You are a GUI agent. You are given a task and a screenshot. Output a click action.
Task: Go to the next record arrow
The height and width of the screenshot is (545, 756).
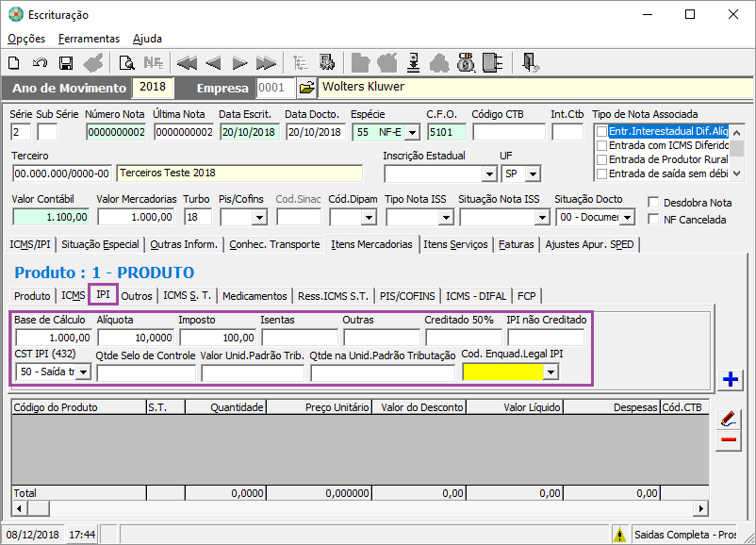tap(239, 63)
